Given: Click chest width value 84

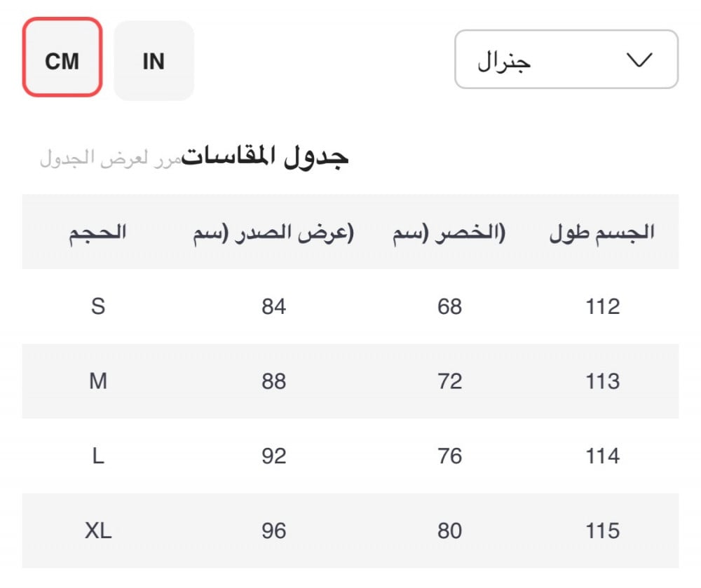Looking at the screenshot, I should click(x=273, y=306).
